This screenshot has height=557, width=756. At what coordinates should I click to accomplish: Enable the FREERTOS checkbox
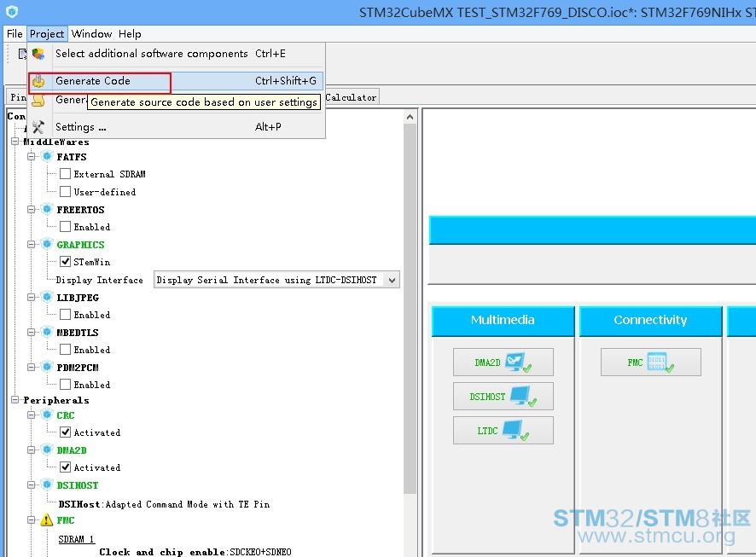[x=65, y=226]
